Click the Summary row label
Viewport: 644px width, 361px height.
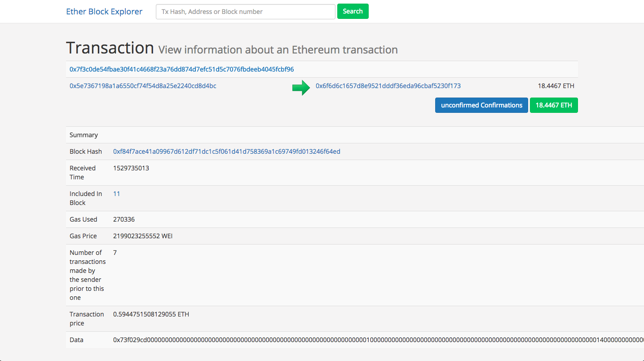84,135
